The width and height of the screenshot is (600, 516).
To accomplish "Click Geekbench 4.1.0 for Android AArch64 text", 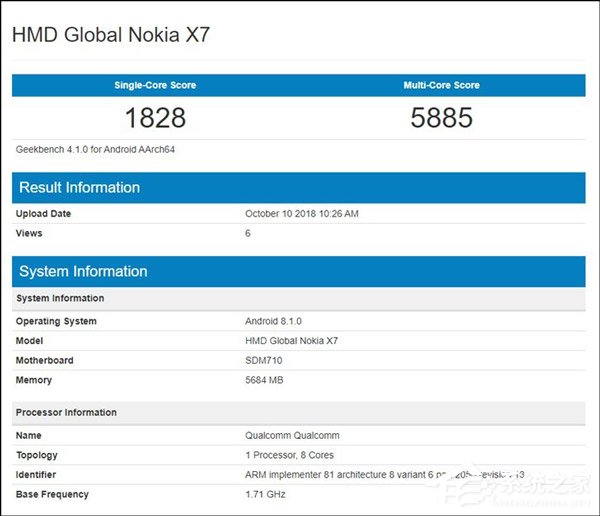I will pyautogui.click(x=95, y=149).
